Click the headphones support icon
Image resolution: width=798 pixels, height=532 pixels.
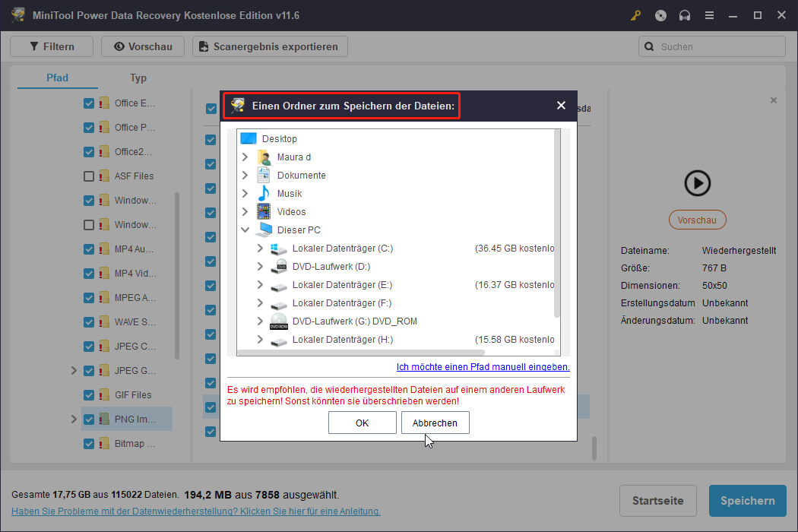pos(685,16)
